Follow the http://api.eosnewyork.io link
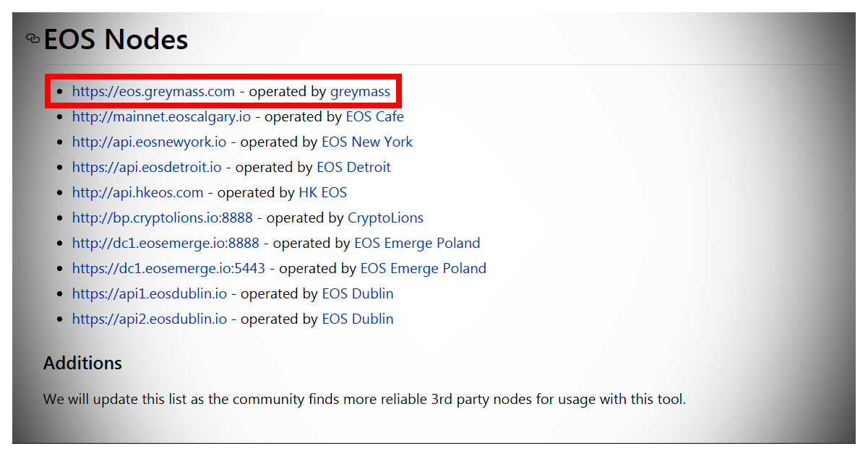 [149, 142]
